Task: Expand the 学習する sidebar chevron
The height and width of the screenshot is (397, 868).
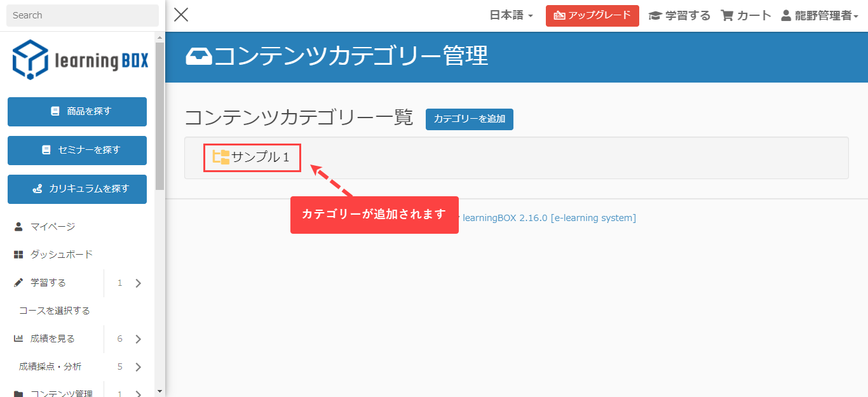Action: click(x=139, y=283)
